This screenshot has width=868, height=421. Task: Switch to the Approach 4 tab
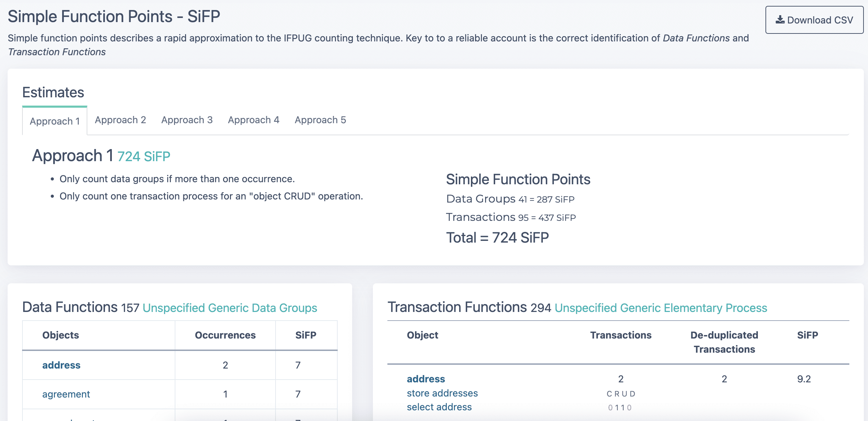coord(254,120)
